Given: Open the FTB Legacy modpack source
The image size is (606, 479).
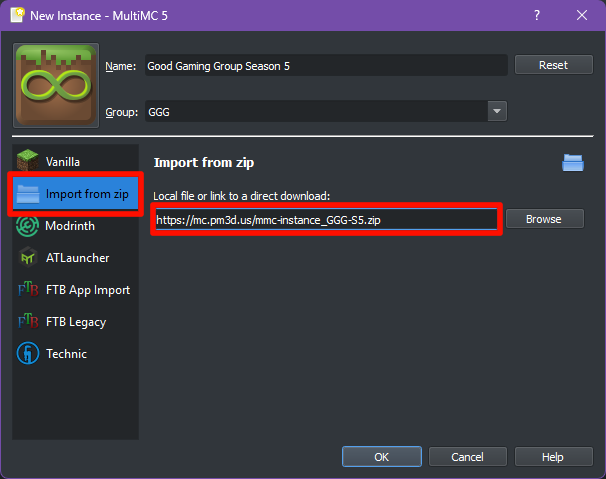Looking at the screenshot, I should point(29,322).
